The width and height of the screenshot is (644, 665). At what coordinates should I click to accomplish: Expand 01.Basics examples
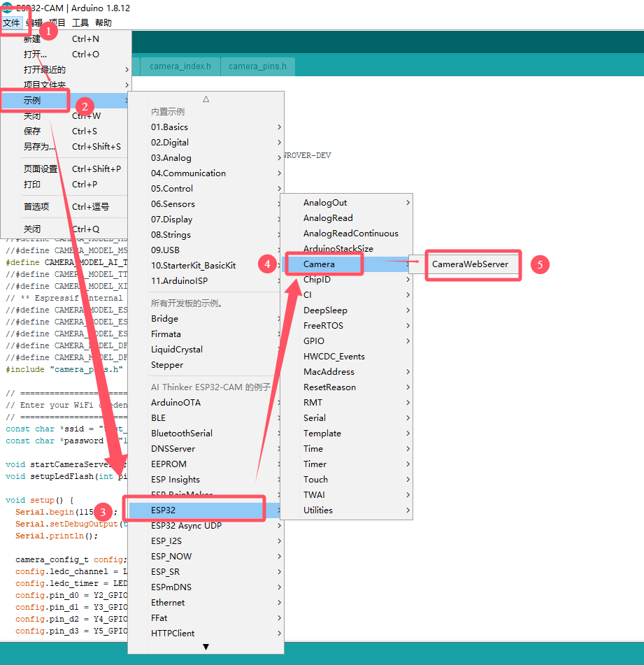pyautogui.click(x=206, y=127)
